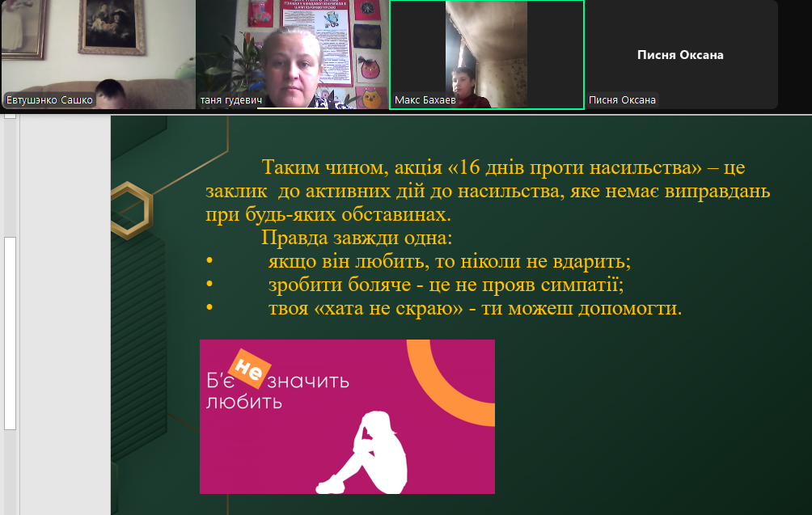Click the 'Б'є не значить любить' picture
Image resolution: width=812 pixels, height=515 pixels.
coord(348,416)
